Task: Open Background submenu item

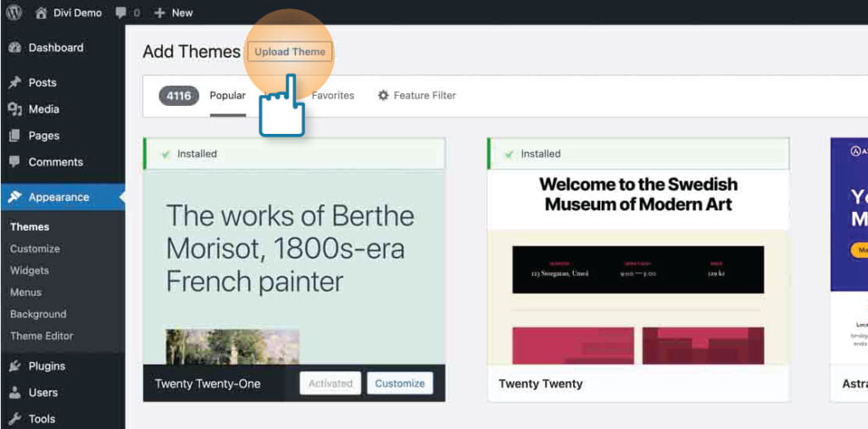Action: tap(38, 315)
